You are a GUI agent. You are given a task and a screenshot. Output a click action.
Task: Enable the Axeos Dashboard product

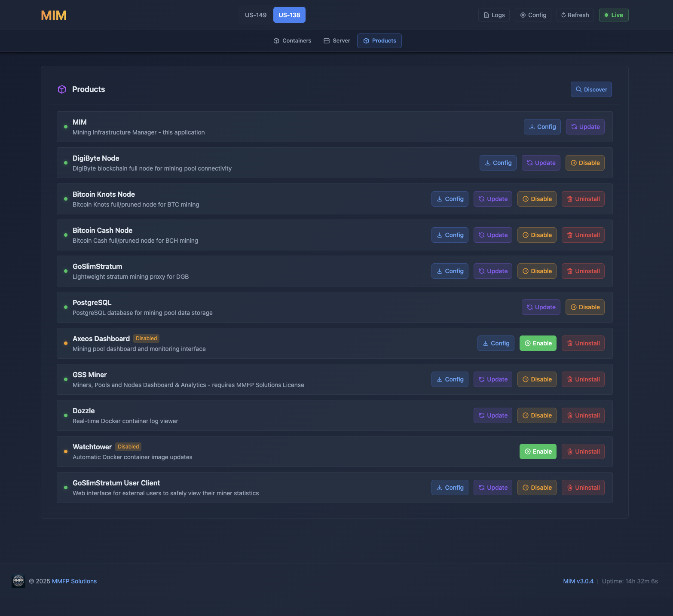(538, 343)
